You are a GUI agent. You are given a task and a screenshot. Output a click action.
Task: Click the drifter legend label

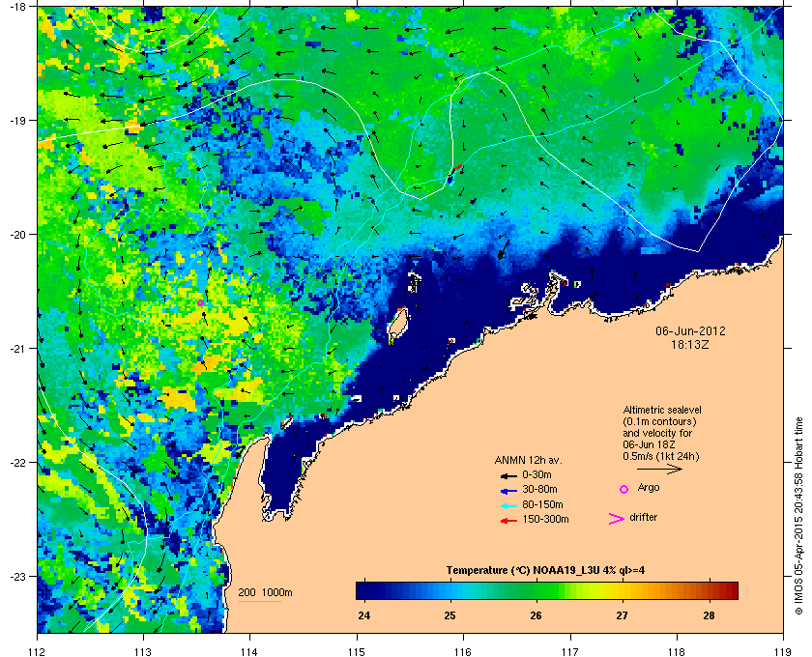(x=644, y=517)
